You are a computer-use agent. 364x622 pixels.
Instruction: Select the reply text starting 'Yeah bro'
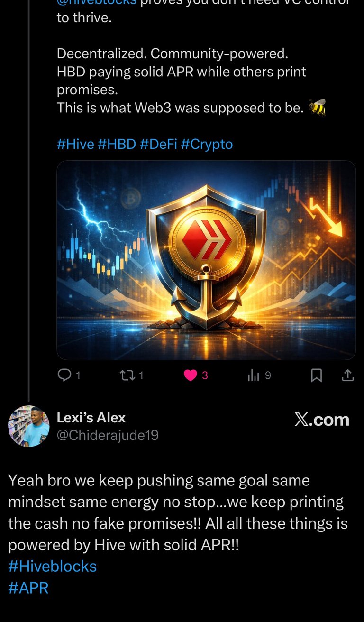click(x=178, y=512)
